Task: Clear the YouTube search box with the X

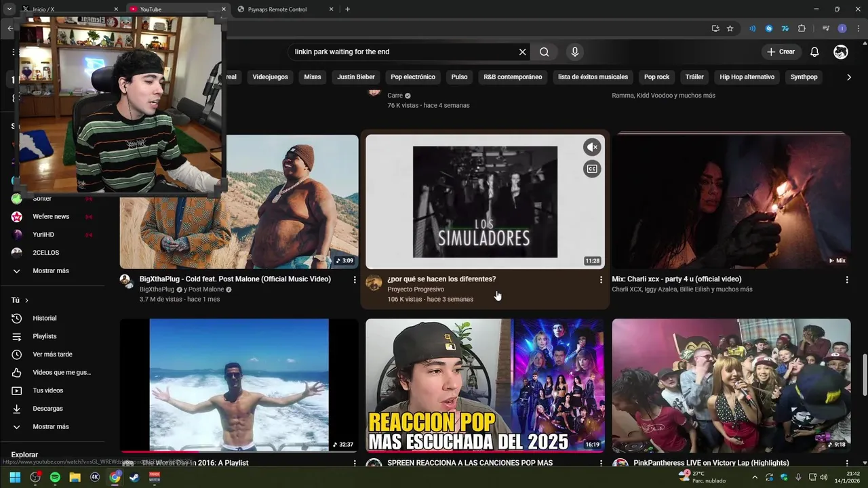Action: 522,52
